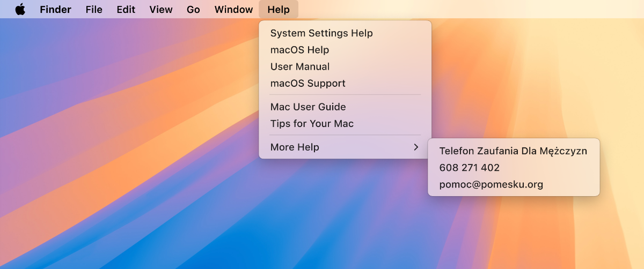Close the open Help menu via its title
The image size is (644, 269).
coord(279,10)
